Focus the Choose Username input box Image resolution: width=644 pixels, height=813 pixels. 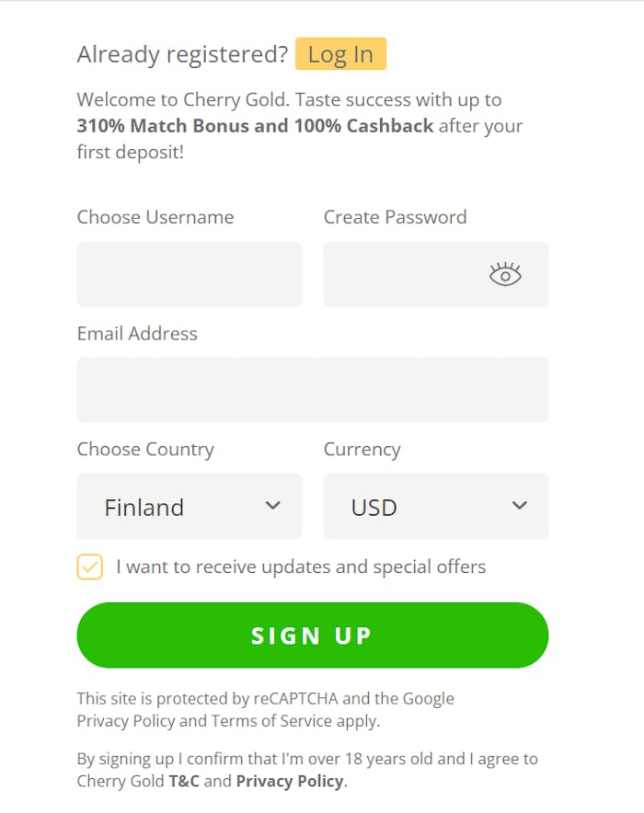click(x=190, y=274)
